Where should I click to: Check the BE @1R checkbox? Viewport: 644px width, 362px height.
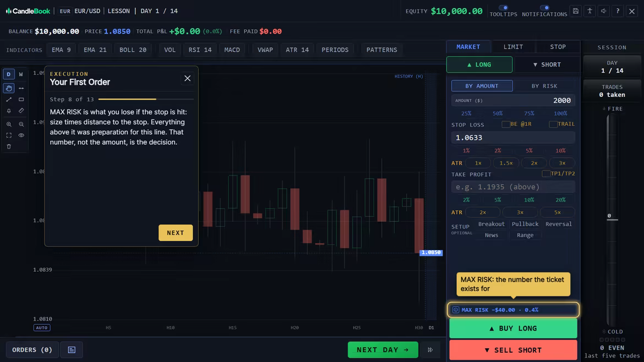pos(506,124)
